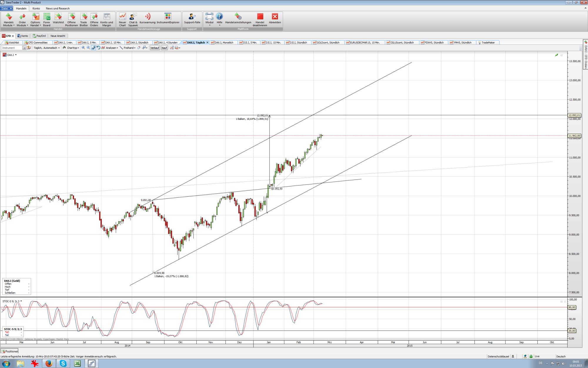Open the Analysen dropdown menu
The width and height of the screenshot is (588, 368).
(x=111, y=48)
